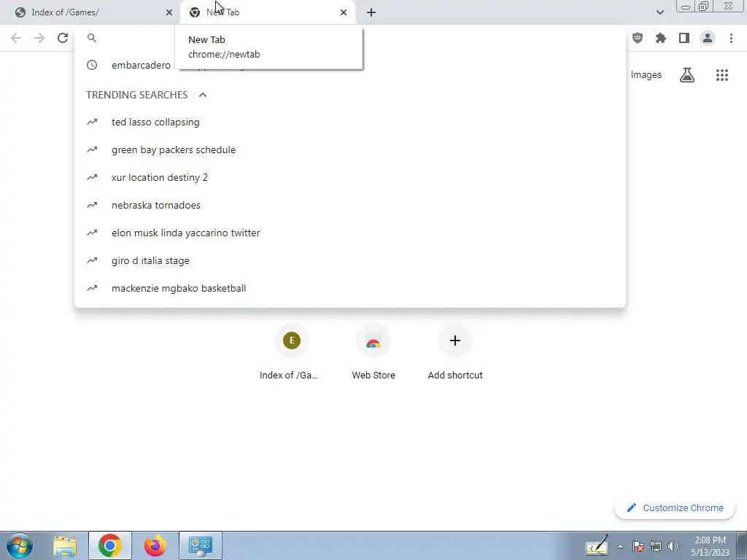The image size is (747, 560).
Task: Open the Index of /Ga... shortcut
Action: 292,352
